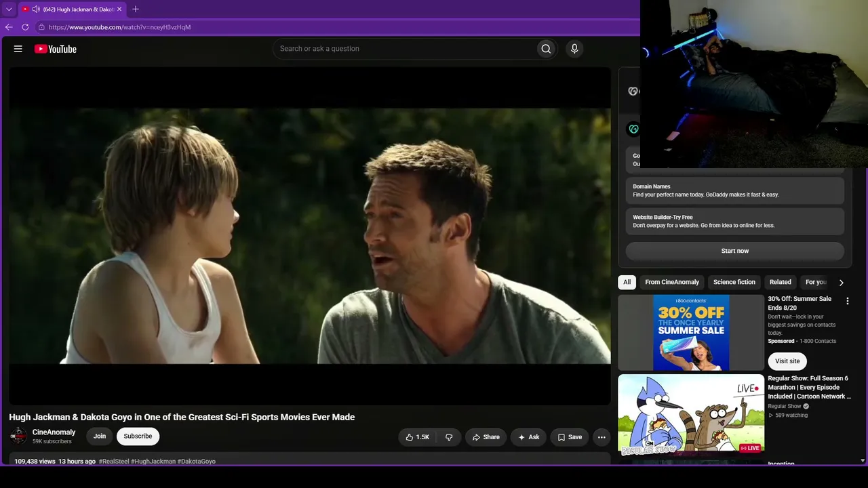This screenshot has width=868, height=488.
Task: Ask about this video
Action: [x=529, y=437]
